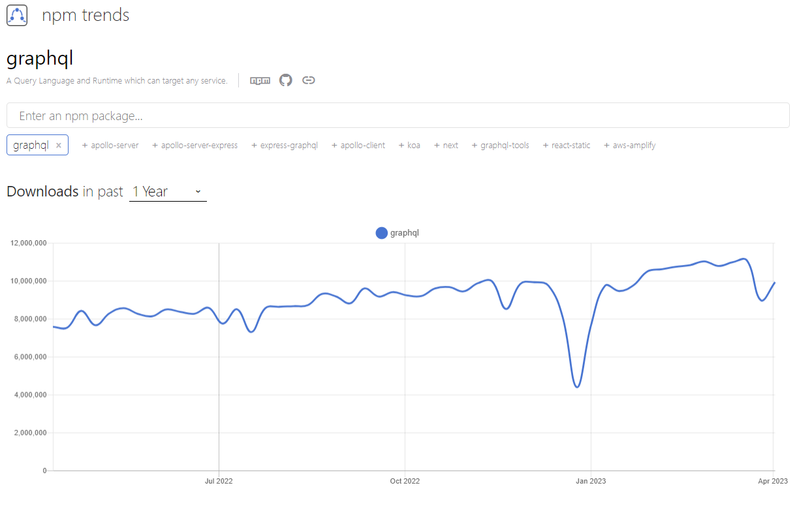The height and width of the screenshot is (511, 812).
Task: Add express-graphql to comparison
Action: coord(285,146)
